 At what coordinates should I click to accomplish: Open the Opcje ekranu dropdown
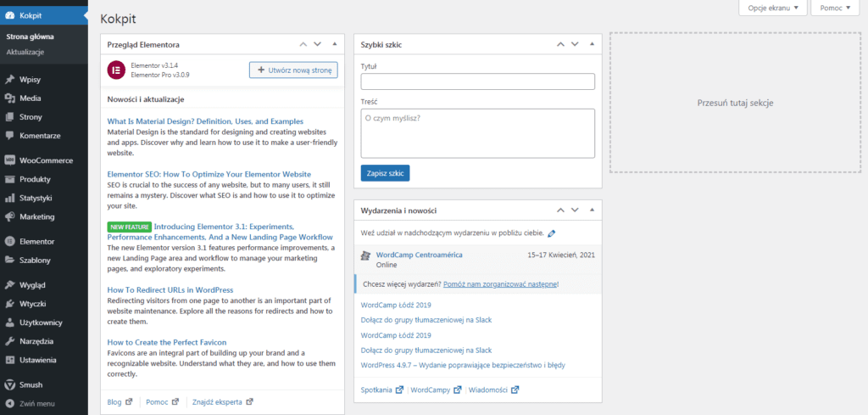(x=773, y=8)
